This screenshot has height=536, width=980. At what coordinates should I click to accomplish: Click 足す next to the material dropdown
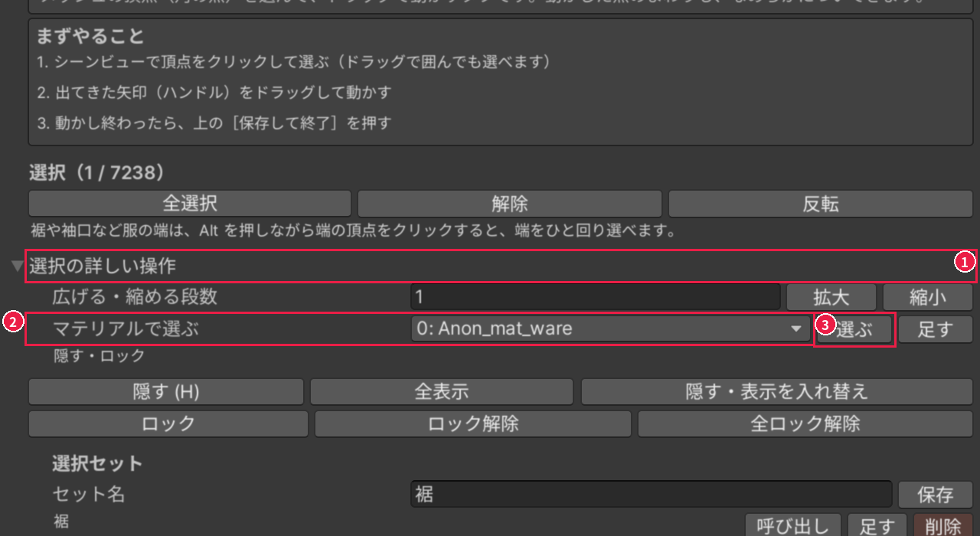pyautogui.click(x=935, y=329)
